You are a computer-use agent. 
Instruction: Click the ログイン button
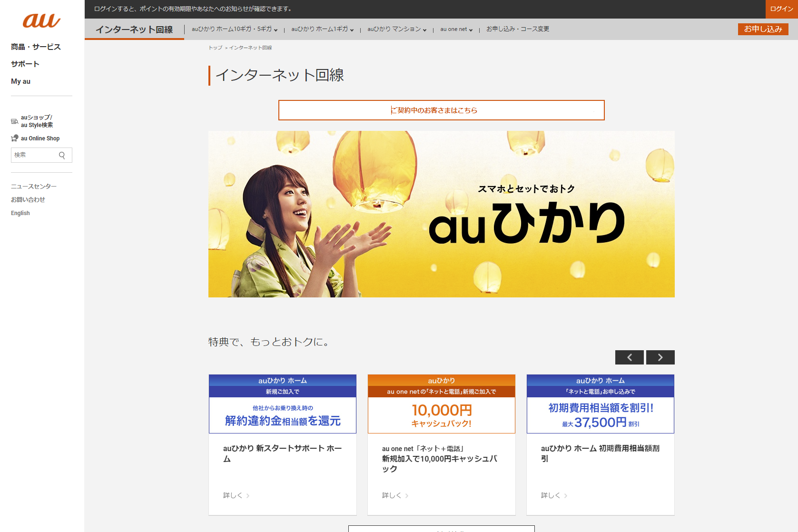pyautogui.click(x=781, y=9)
